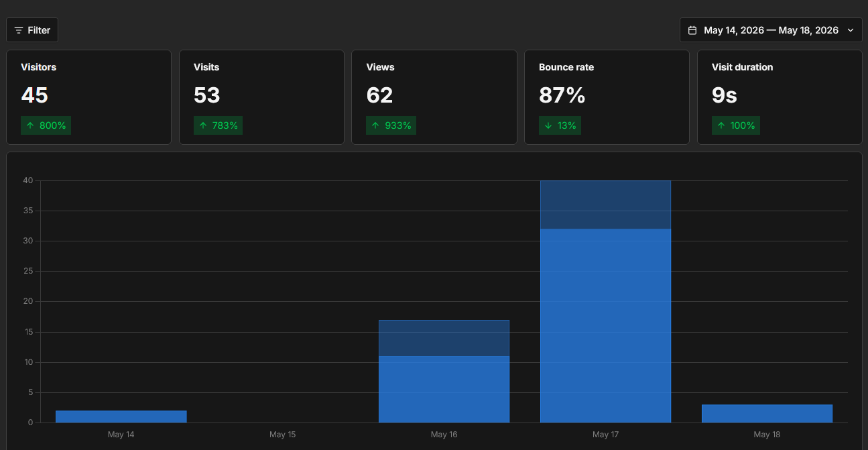Click the down arrow in 13% badge
The image size is (868, 450).
click(548, 125)
